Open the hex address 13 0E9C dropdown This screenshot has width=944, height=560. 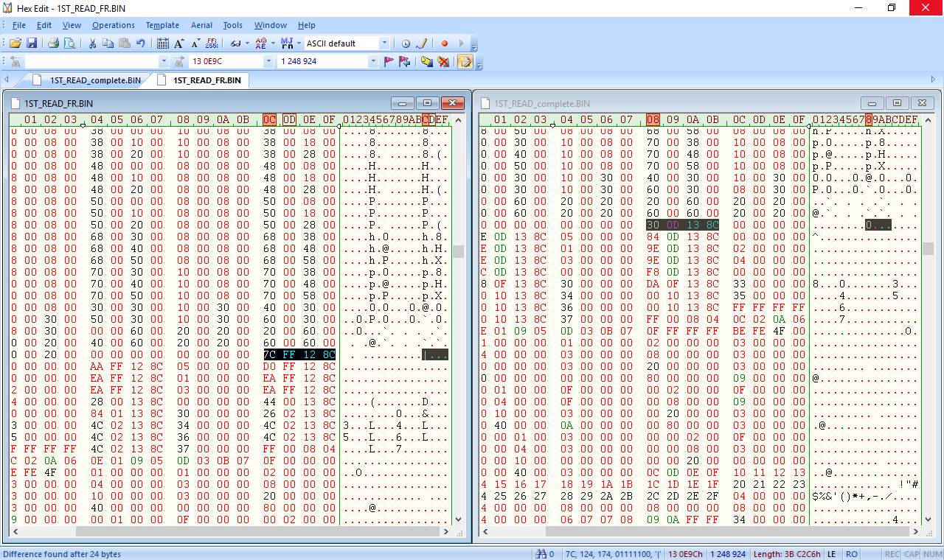268,61
